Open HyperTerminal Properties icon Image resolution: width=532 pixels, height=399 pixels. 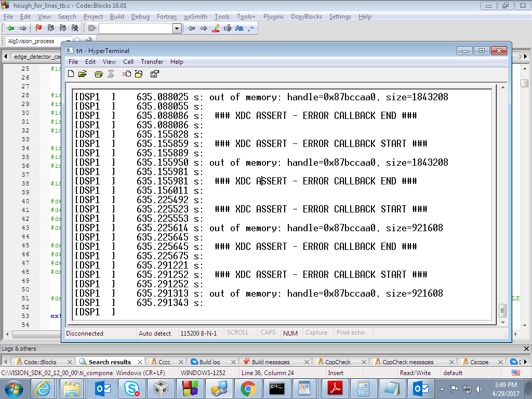[155, 74]
